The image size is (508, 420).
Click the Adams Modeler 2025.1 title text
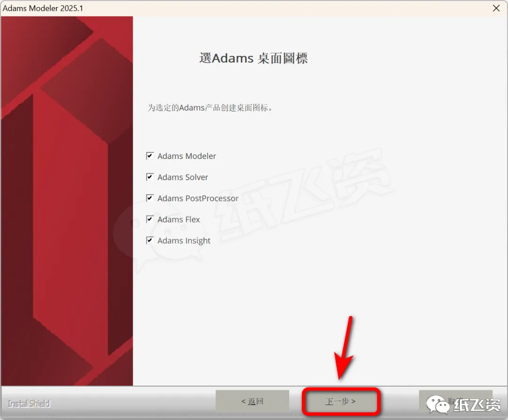43,8
